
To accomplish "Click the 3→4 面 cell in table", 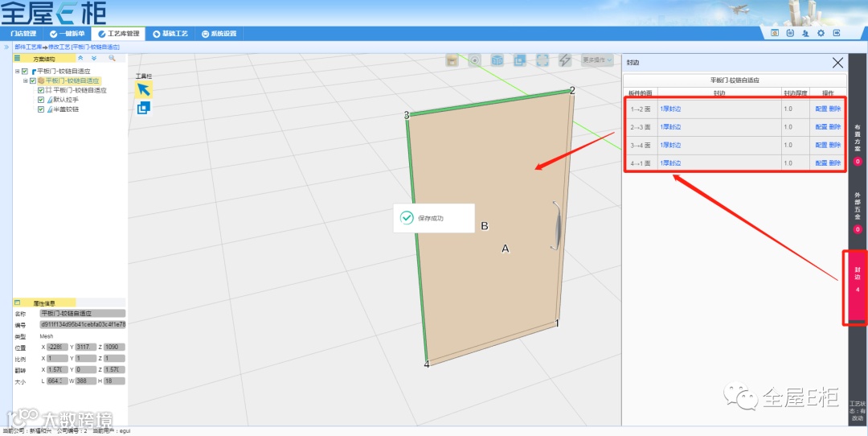I will 641,145.
